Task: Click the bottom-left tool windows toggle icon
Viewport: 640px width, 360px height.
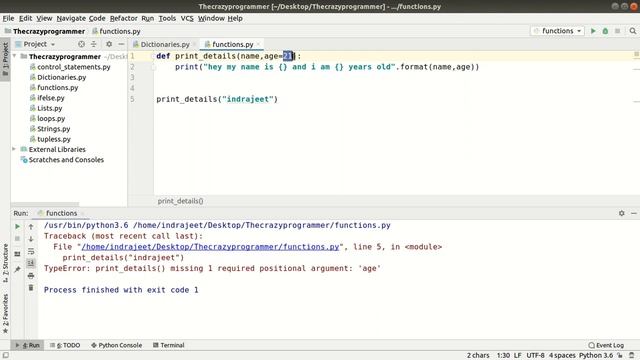Action: click(x=5, y=356)
